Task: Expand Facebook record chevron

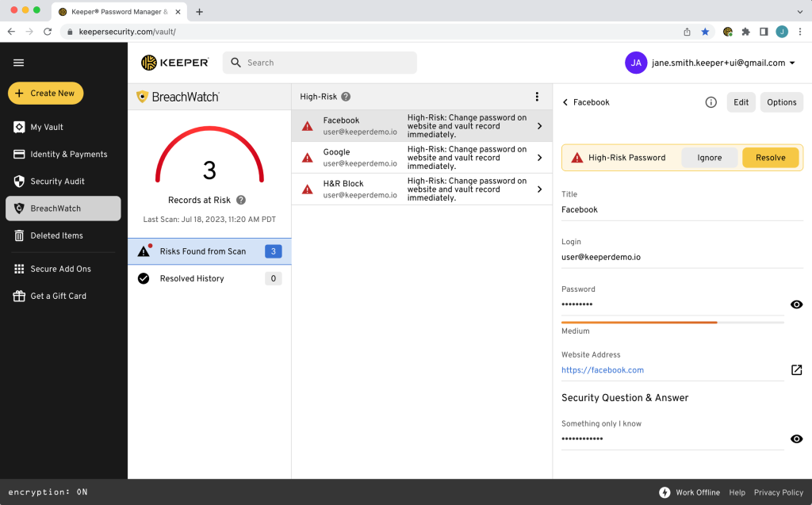Action: pyautogui.click(x=539, y=126)
